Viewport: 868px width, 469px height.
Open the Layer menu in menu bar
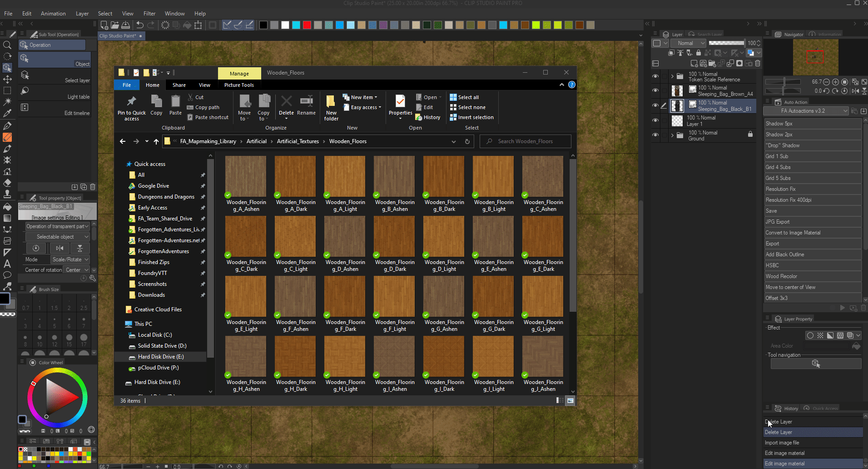[82, 14]
